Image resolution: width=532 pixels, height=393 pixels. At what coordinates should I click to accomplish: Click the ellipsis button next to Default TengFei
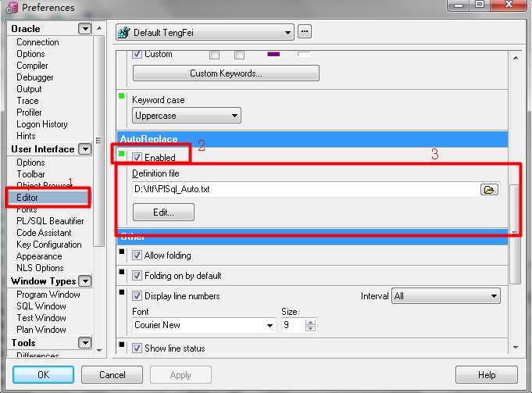coord(305,32)
